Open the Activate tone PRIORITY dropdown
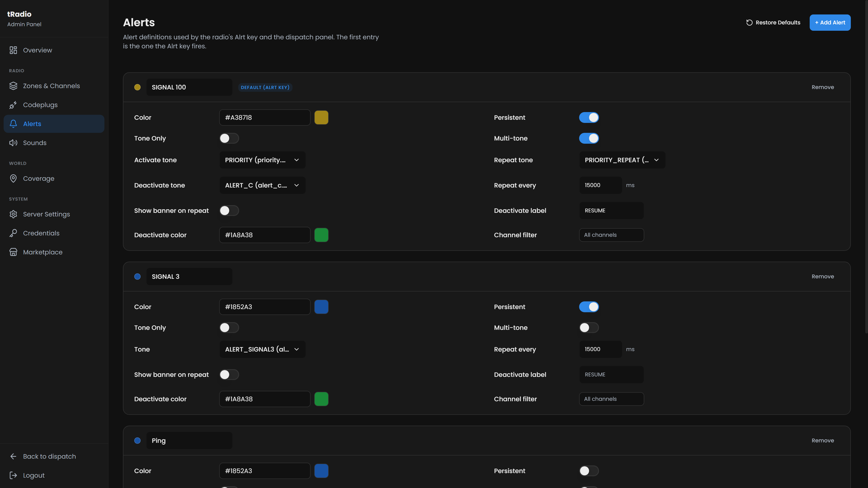This screenshot has width=868, height=488. [262, 160]
